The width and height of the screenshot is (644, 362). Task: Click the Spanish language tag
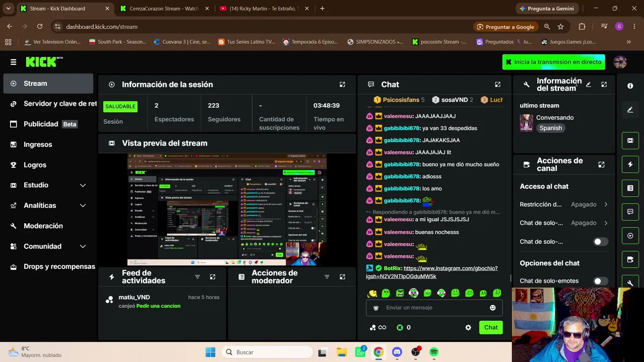point(550,128)
